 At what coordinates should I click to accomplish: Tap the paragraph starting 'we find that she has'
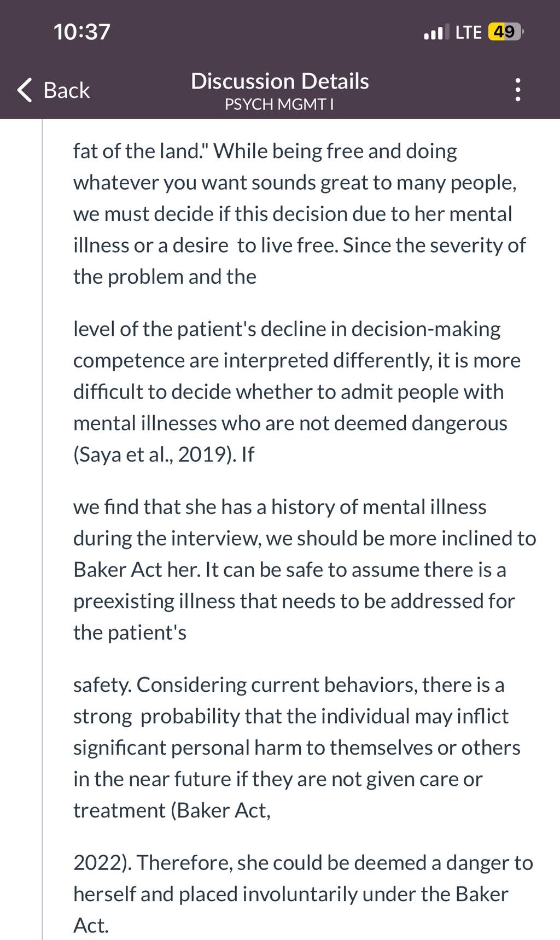(305, 569)
